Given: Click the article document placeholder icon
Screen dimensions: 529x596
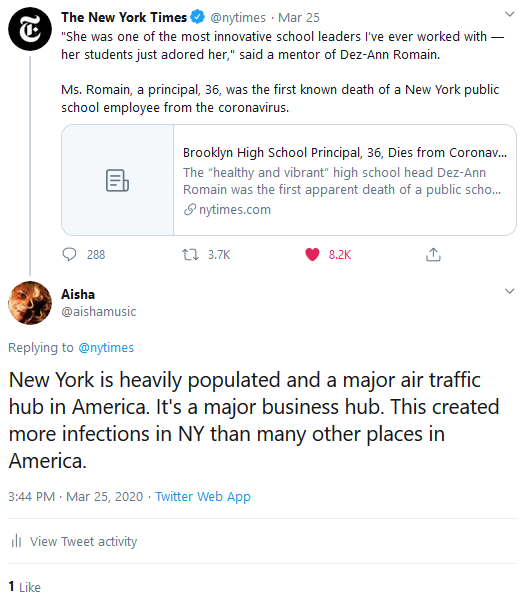Looking at the screenshot, I should (117, 180).
